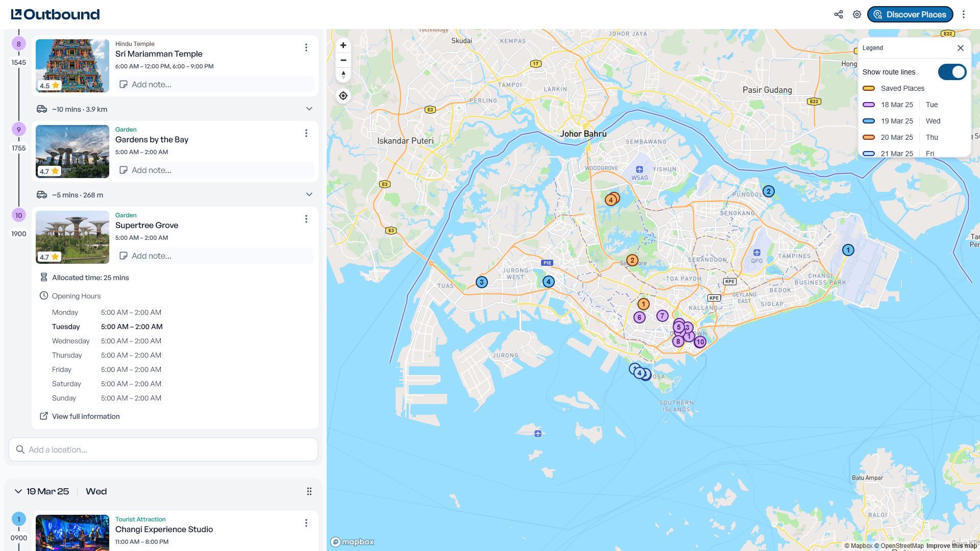Screen dimensions: 980x551
Task: Click the Add a location search field
Action: point(163,449)
